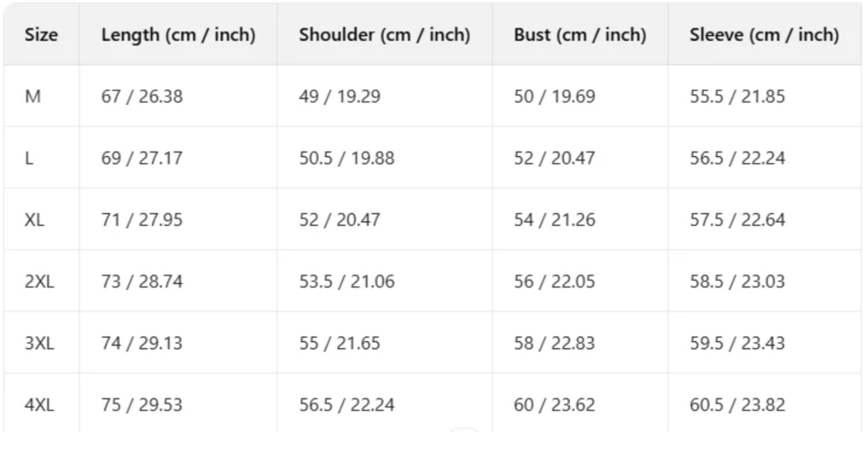The width and height of the screenshot is (868, 449).
Task: Click the 60 / 23.62 bust cell
Action: click(554, 405)
